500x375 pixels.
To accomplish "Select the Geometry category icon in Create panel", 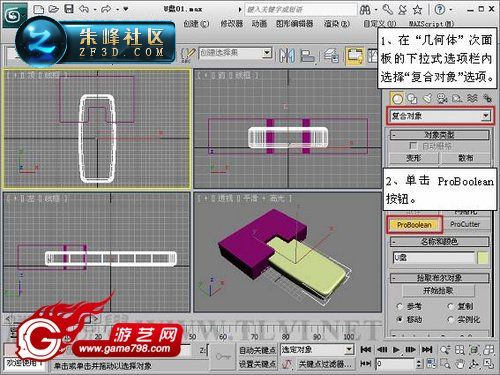I will click(397, 98).
